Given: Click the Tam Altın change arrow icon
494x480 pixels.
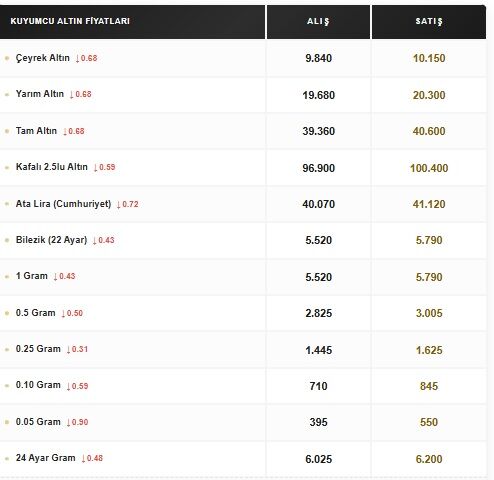Looking at the screenshot, I should coord(65,132).
